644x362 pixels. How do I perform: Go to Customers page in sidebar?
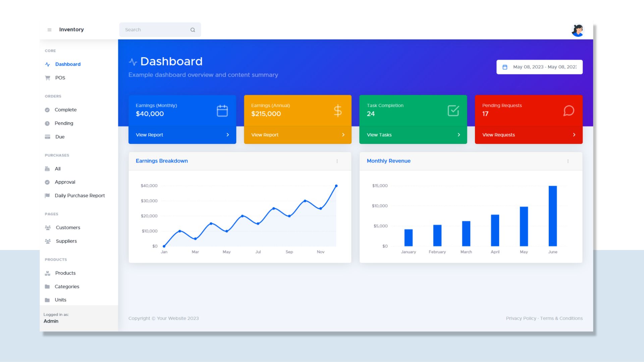[68, 228]
